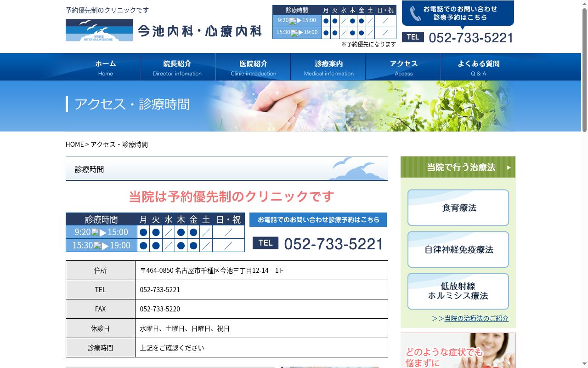
Task: Click the 予約優先制のクリニックです tagline at top
Action: [107, 10]
